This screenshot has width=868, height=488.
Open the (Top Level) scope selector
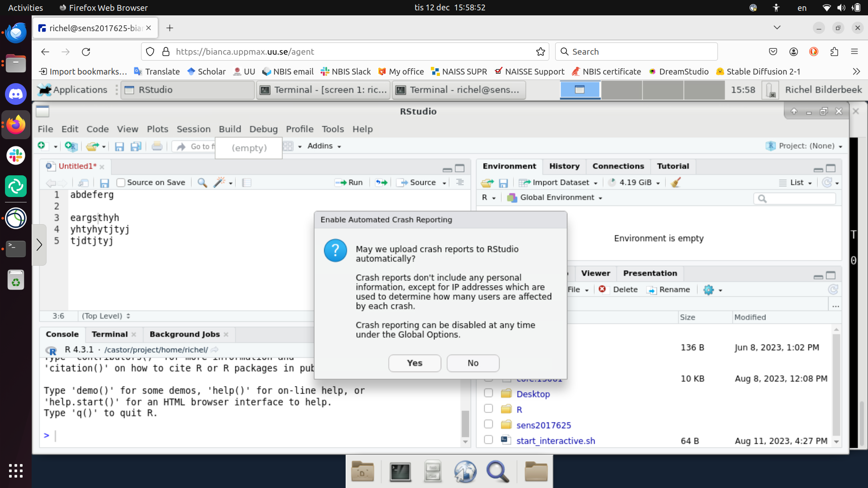pyautogui.click(x=106, y=316)
